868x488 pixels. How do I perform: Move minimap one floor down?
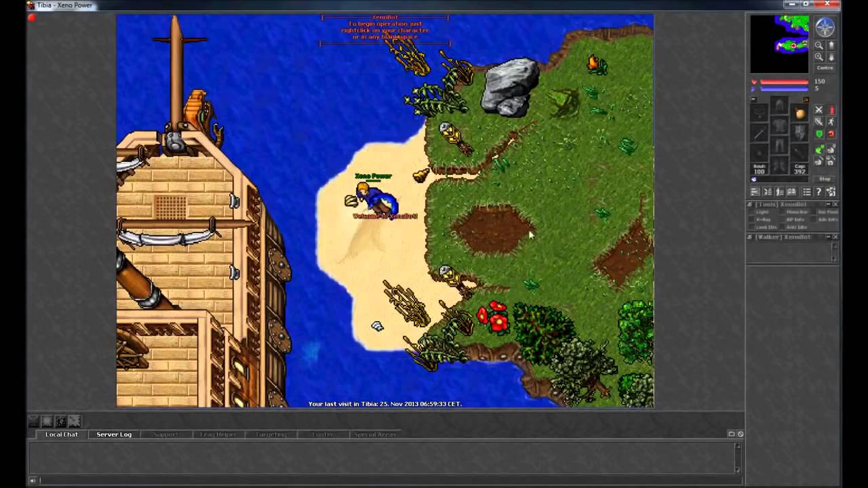tap(831, 56)
